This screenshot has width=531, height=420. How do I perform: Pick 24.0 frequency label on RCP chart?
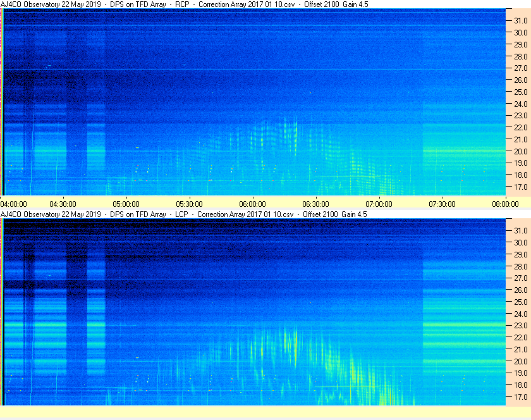[x=521, y=104]
